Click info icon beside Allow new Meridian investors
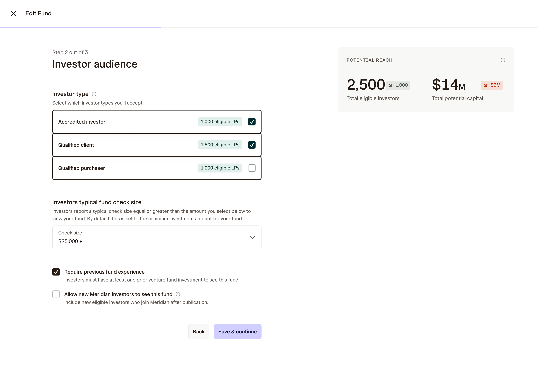538x392 pixels. pos(178,294)
